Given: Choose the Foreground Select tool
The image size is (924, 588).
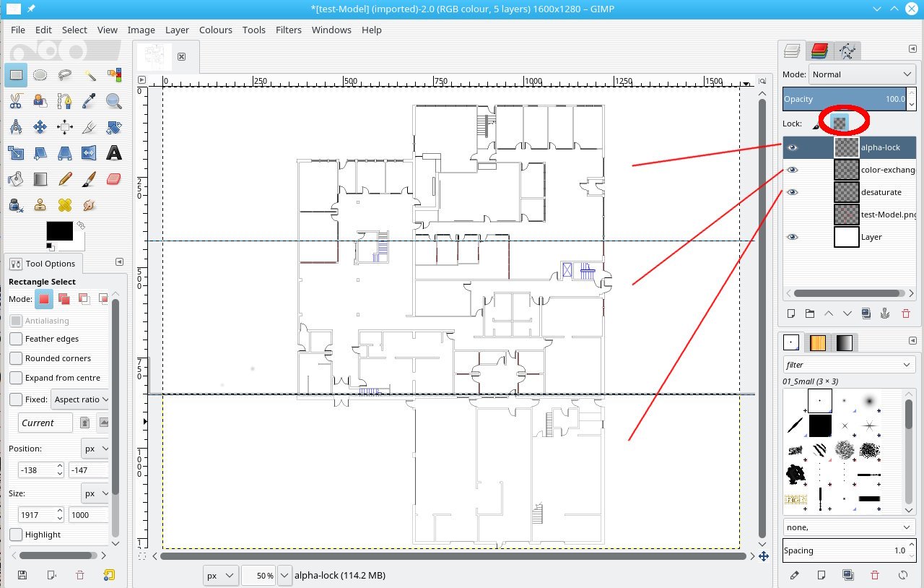Looking at the screenshot, I should (x=40, y=100).
